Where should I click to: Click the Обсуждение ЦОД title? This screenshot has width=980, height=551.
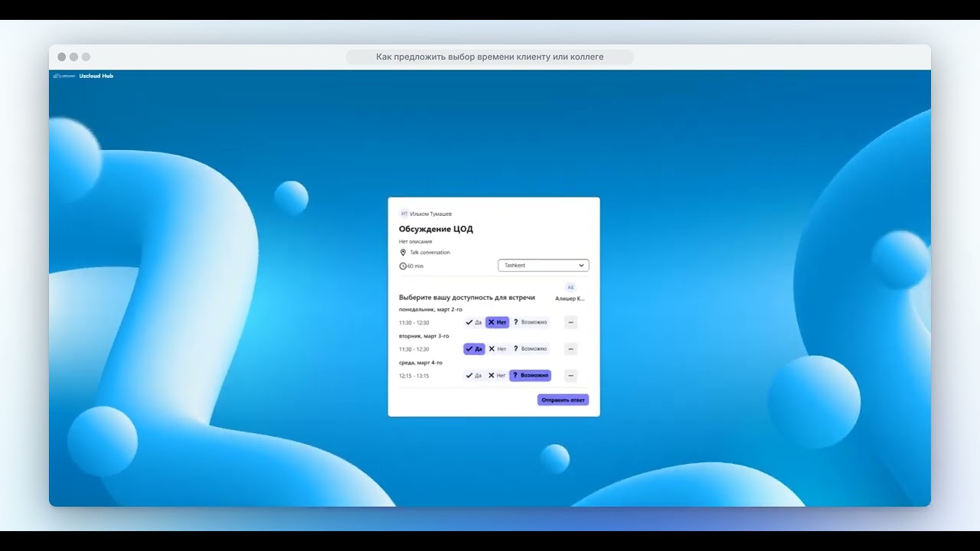click(x=436, y=229)
